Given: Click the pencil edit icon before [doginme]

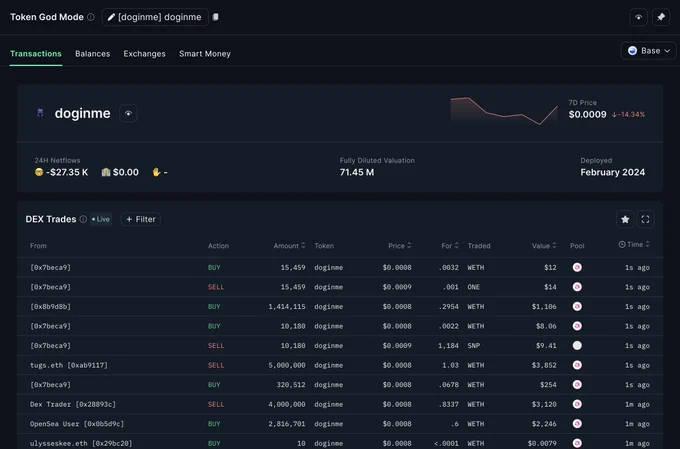Looking at the screenshot, I should click(x=111, y=17).
